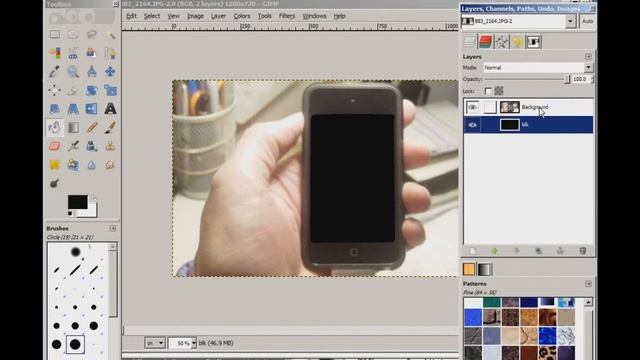Select the Clone stamp tool
This screenshot has width=640, height=360.
[x=110, y=146]
